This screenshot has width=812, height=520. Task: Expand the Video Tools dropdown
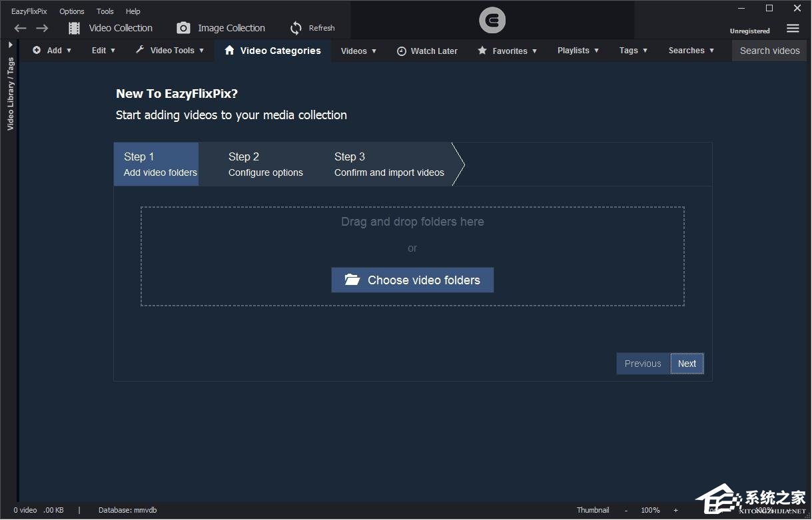click(x=170, y=51)
